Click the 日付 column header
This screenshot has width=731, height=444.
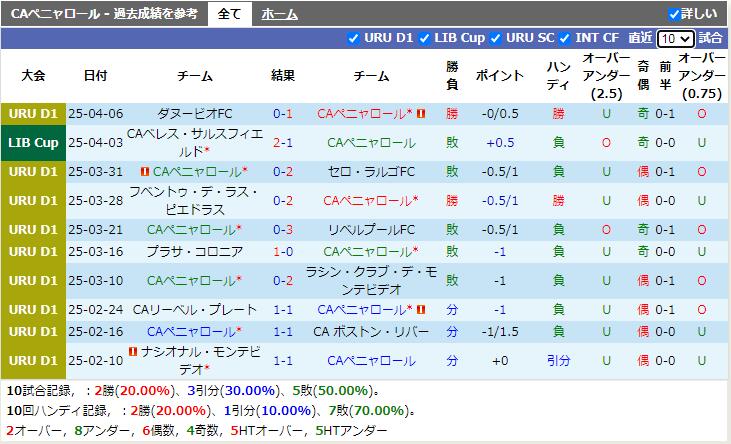[96, 76]
